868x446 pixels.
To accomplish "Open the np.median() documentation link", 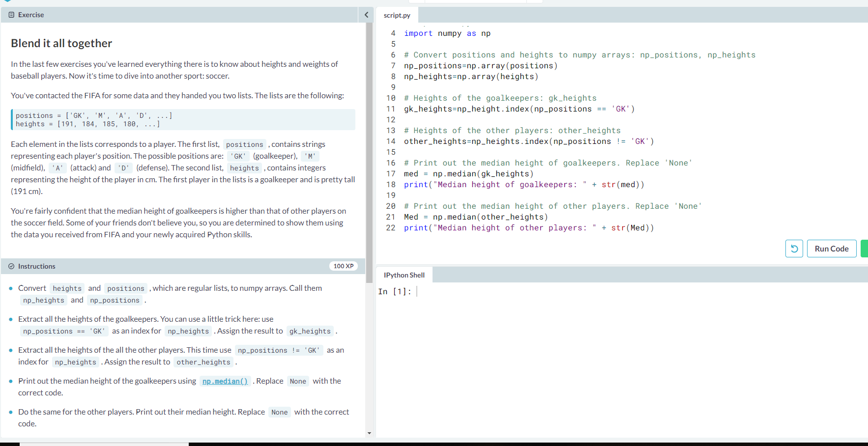I will pos(225,381).
